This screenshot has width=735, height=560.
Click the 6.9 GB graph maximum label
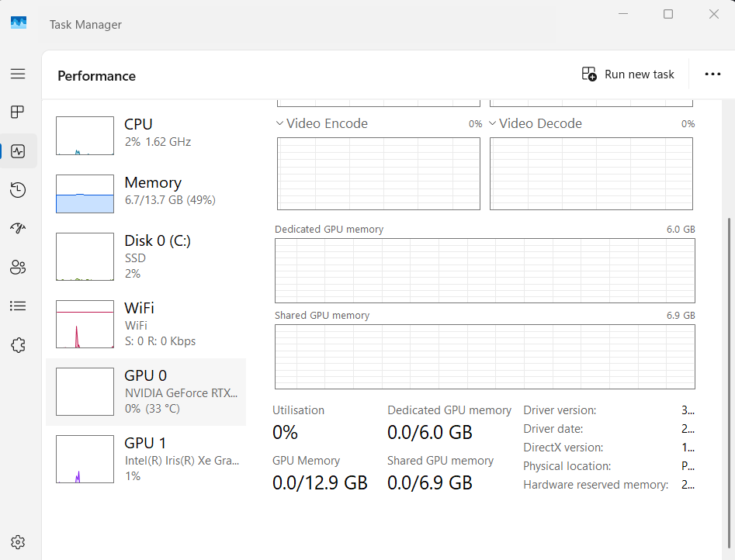[681, 316]
